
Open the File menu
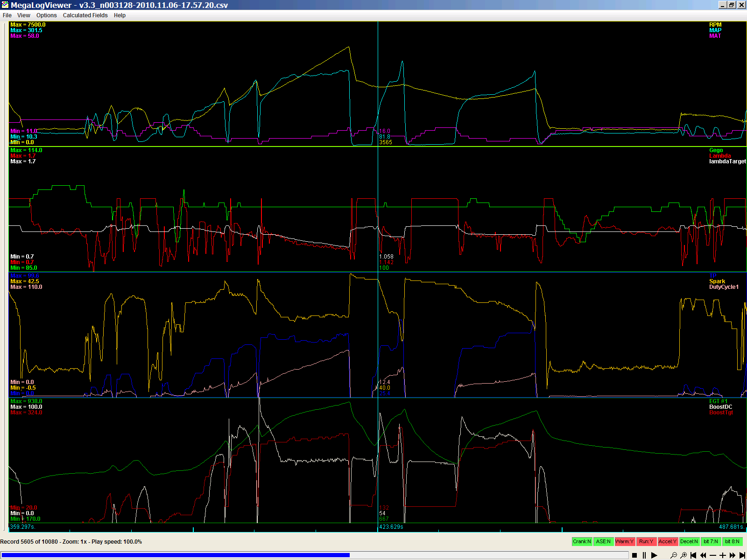pyautogui.click(x=7, y=15)
